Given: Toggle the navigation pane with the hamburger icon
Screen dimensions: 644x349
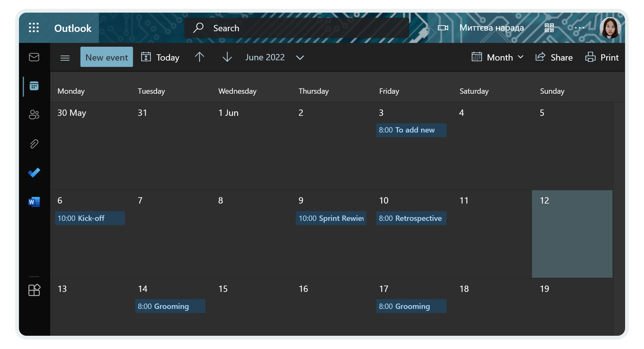Looking at the screenshot, I should 65,57.
